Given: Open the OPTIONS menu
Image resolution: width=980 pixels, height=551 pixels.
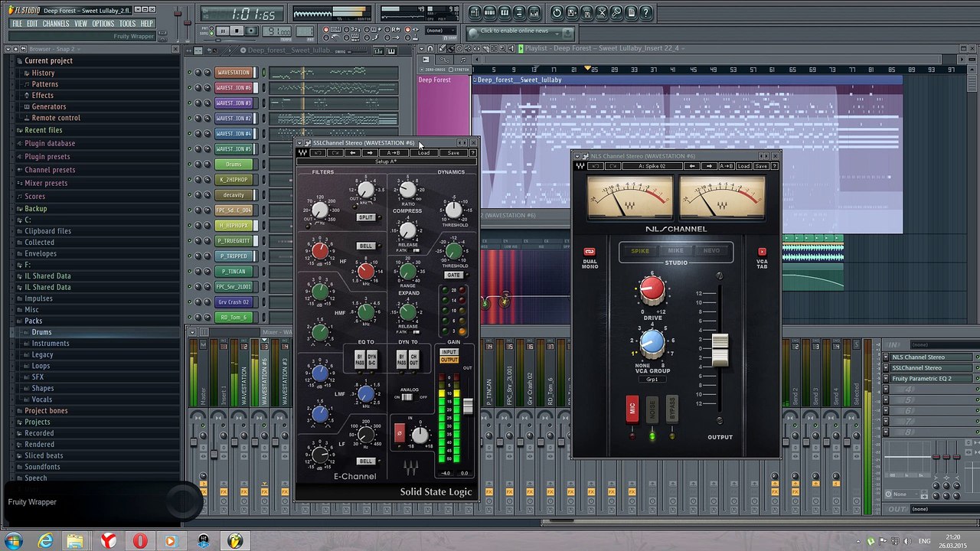Looking at the screenshot, I should click(103, 24).
